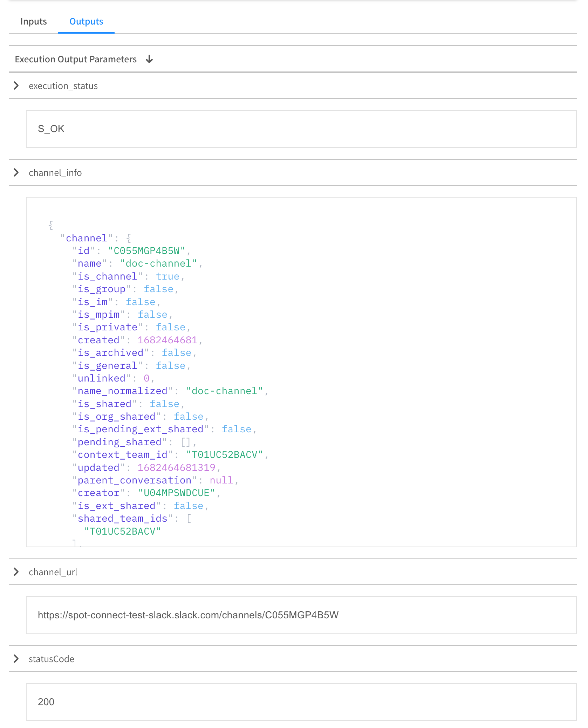Toggle the channel_info chevron arrow
This screenshot has width=588, height=728.
(16, 173)
